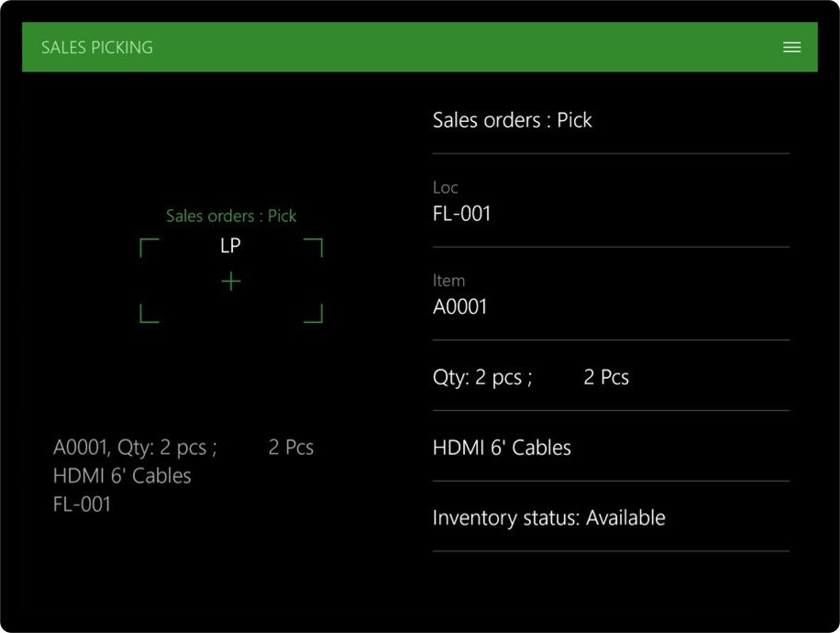
Task: Toggle the Qty 2 pcs confirmation row
Action: tap(530, 376)
